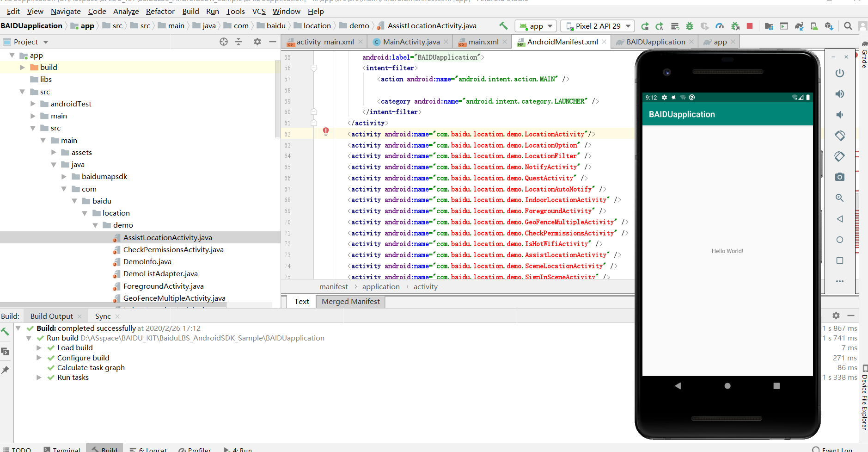Open the VCS menu
868x452 pixels.
tap(259, 11)
